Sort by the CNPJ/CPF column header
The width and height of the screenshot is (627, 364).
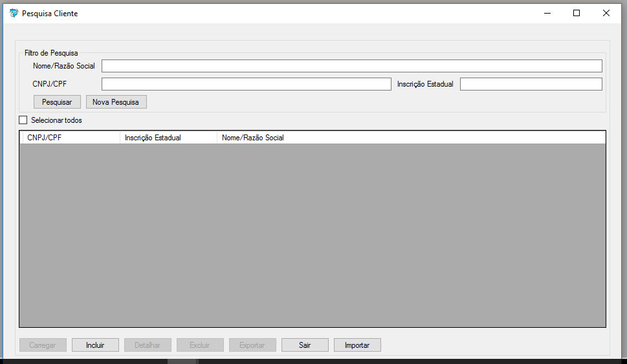[71, 138]
